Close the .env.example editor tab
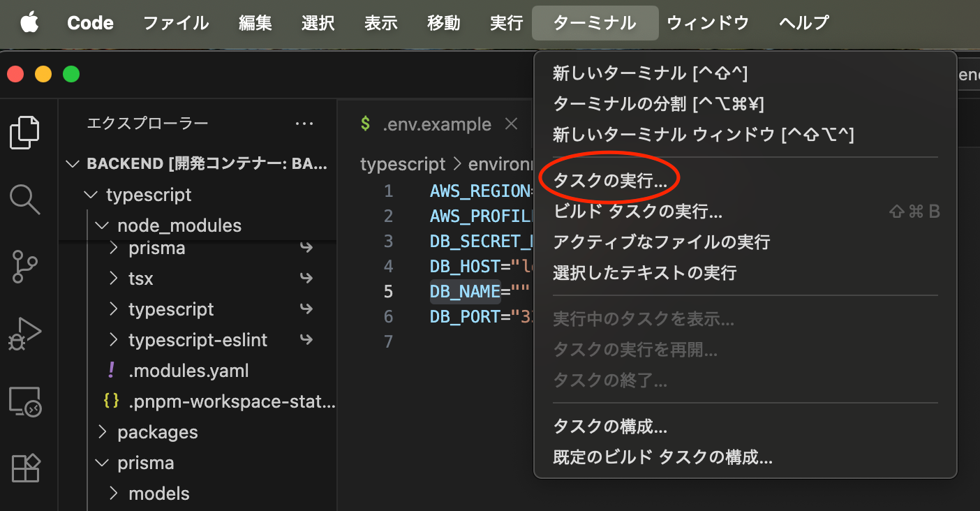The image size is (980, 511). click(511, 124)
